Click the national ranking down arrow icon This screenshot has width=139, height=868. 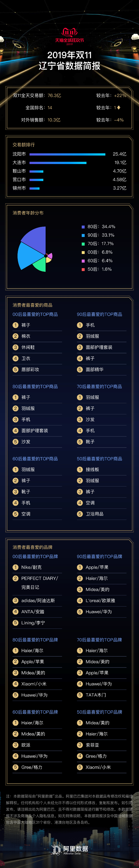(119, 108)
